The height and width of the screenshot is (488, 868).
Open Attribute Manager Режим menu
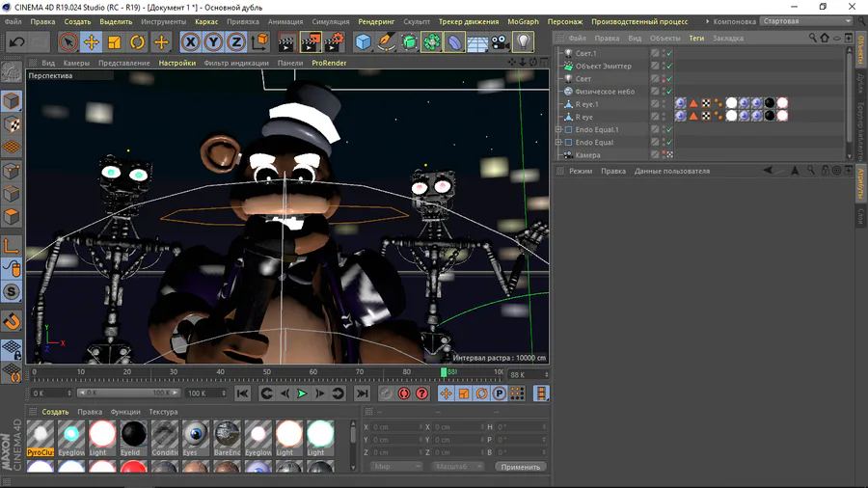(x=581, y=171)
